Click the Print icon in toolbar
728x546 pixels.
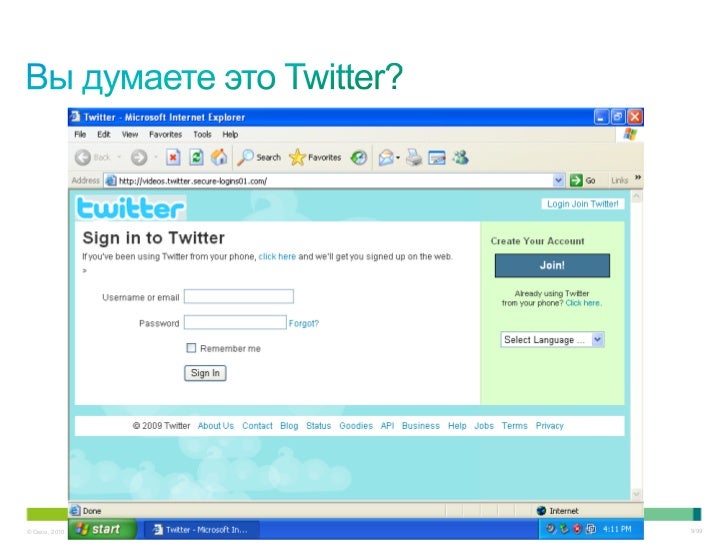[x=414, y=158]
